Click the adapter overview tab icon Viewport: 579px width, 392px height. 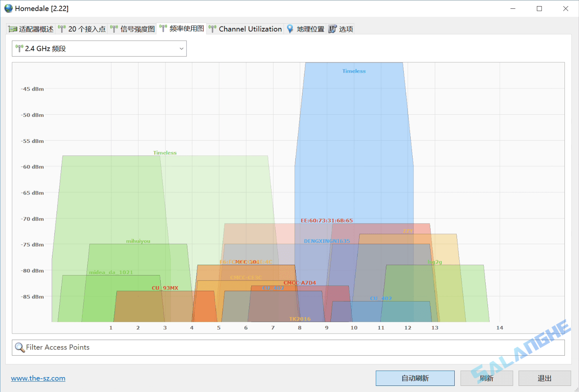(x=13, y=29)
